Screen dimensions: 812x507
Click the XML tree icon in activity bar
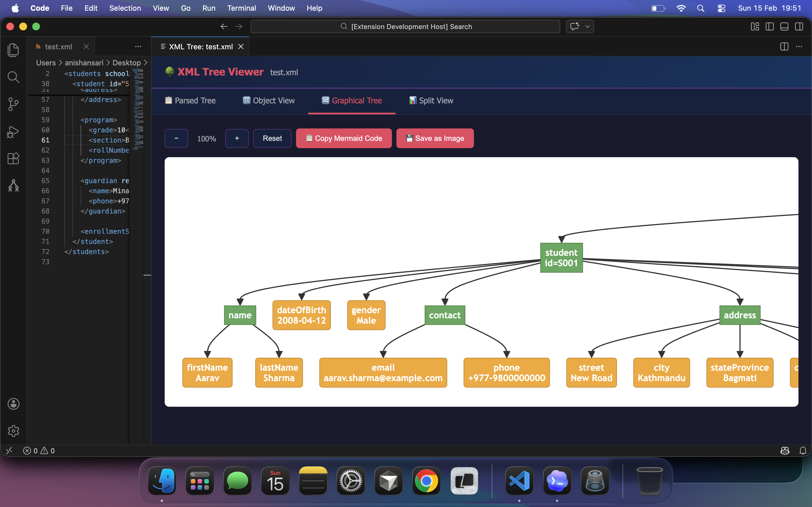coord(13,185)
